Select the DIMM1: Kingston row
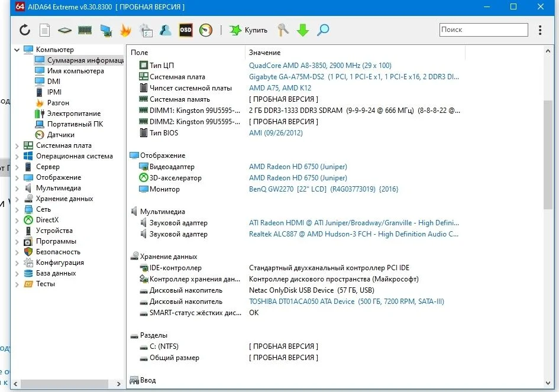Screen dimensions: 559x392 pos(299,111)
